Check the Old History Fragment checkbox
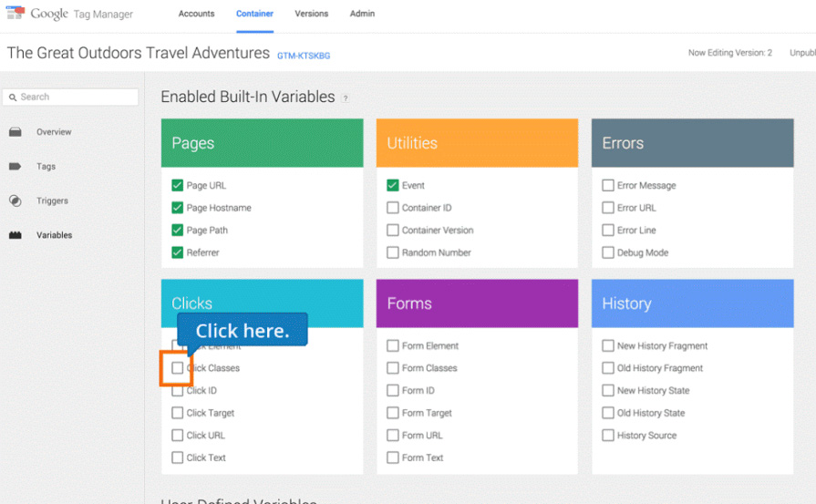Screen dimensions: 816x504 [608, 367]
